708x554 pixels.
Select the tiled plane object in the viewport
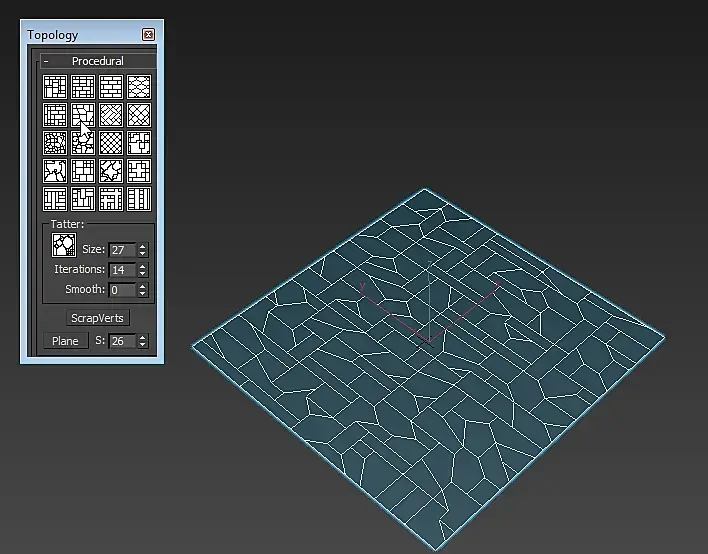[428, 370]
